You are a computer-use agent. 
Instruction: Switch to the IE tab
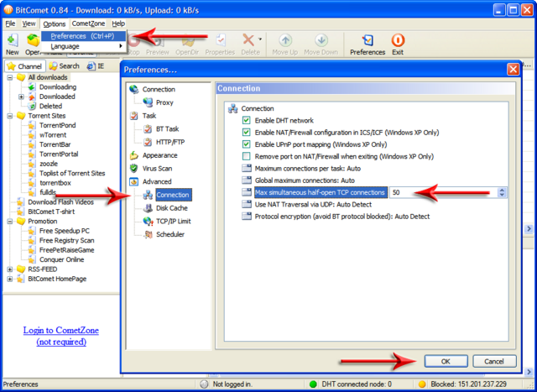point(96,65)
